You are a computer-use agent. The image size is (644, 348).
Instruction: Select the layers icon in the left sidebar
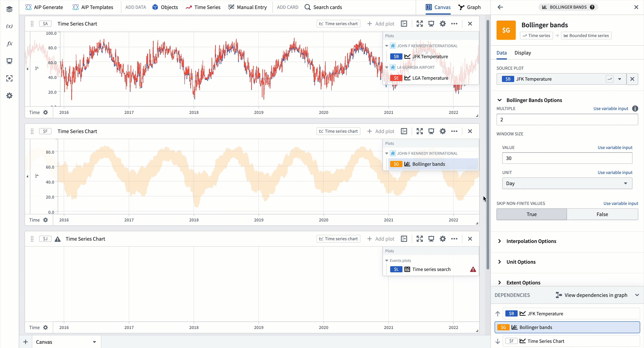[x=9, y=9]
